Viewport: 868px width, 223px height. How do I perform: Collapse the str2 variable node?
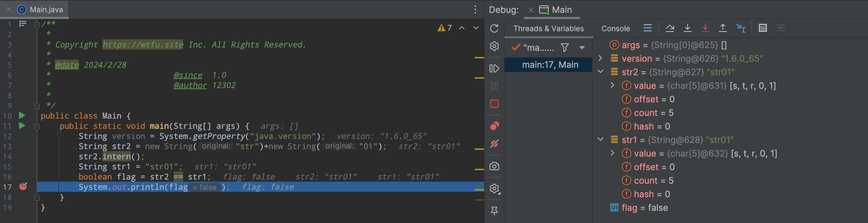(x=600, y=72)
